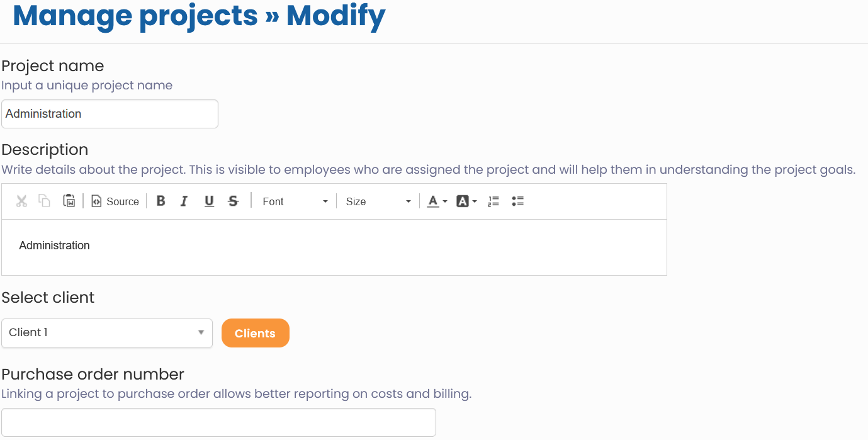
Task: Open the text color picker
Action: [x=437, y=201]
